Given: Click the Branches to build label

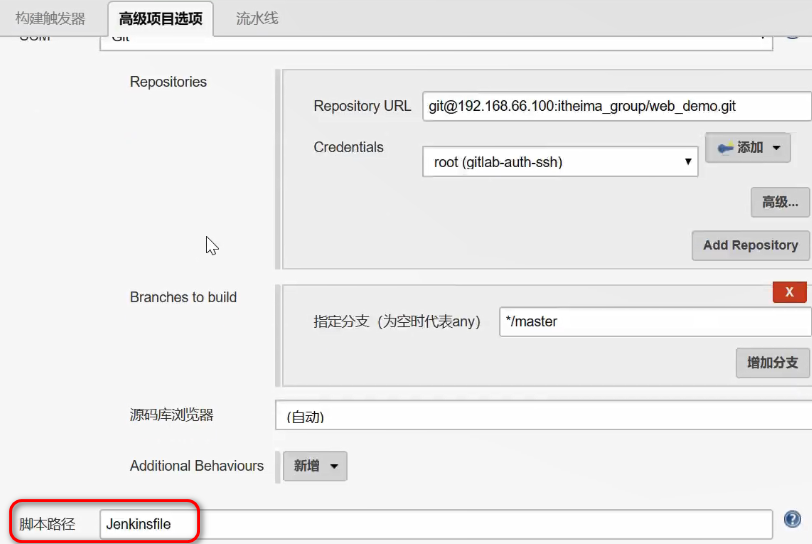Looking at the screenshot, I should (x=183, y=297).
